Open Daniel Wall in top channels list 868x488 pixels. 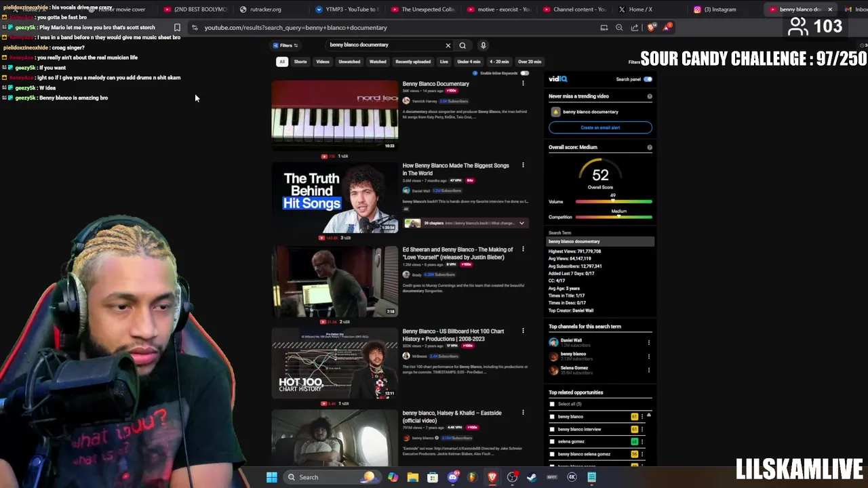571,340
